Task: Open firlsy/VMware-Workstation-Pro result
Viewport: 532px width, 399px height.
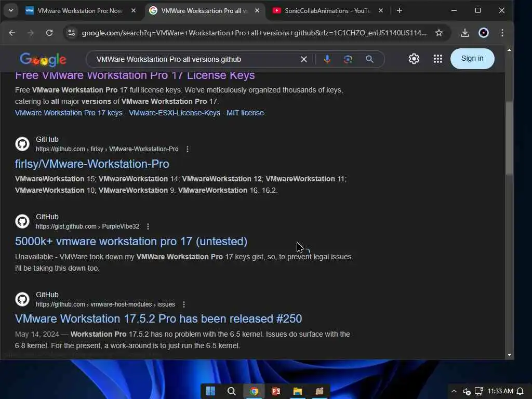Action: tap(92, 164)
